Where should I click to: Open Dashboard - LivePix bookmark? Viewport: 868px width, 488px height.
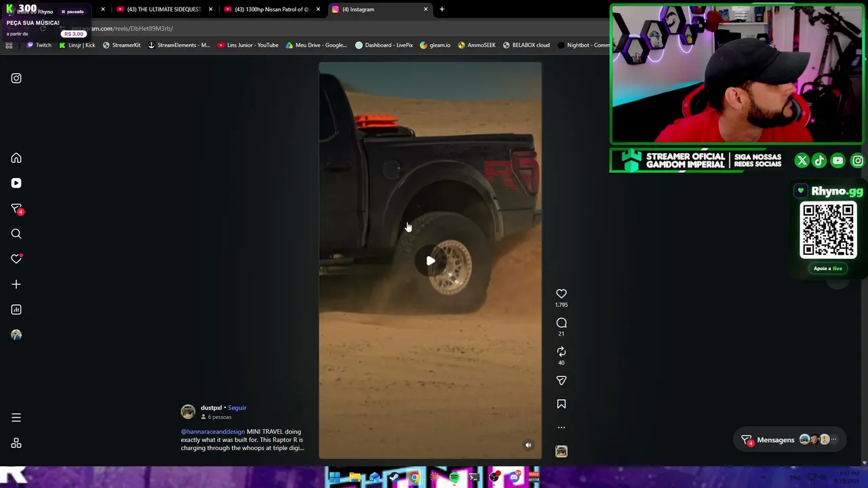384,45
